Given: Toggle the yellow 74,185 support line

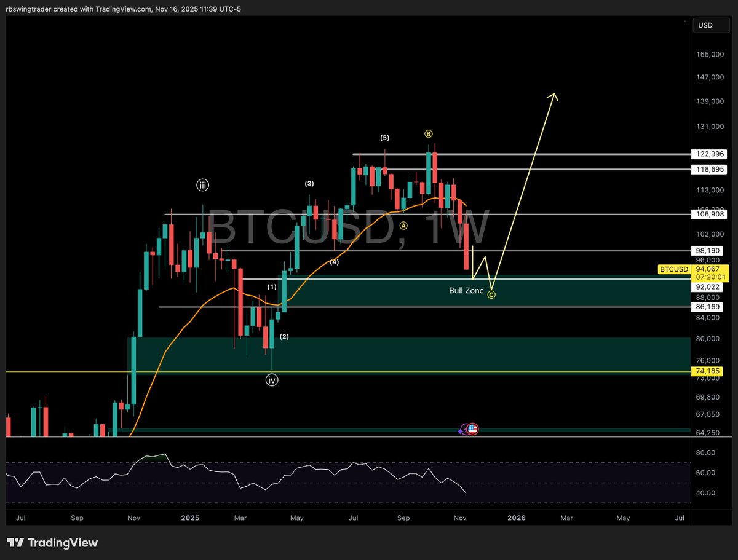Looking at the screenshot, I should tap(708, 371).
